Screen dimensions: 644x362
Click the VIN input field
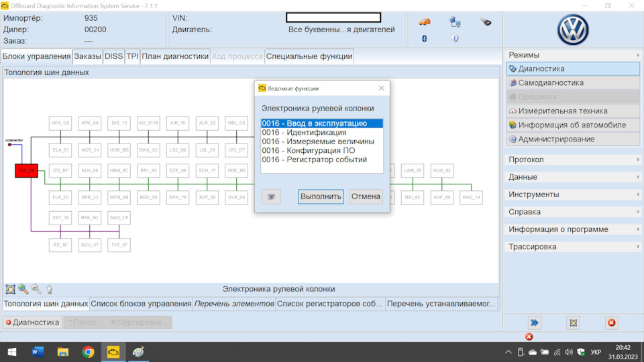[333, 17]
